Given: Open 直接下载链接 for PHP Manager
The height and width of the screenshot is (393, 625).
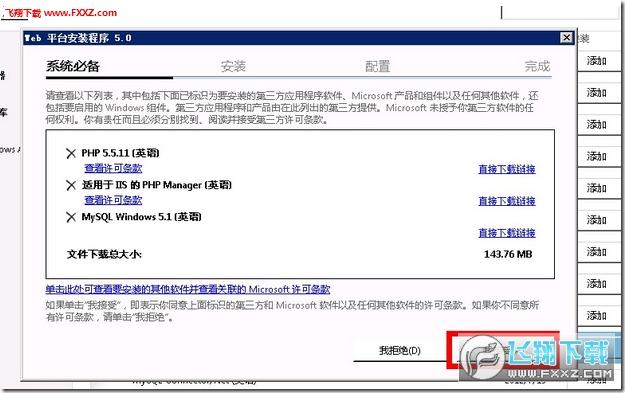Looking at the screenshot, I should click(507, 201).
